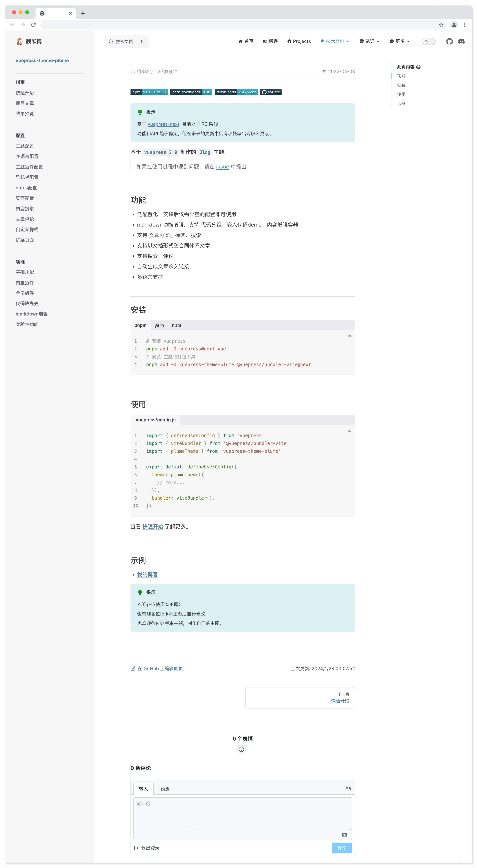Click the Aa font toggle in comment editor
This screenshot has height=868, width=477.
coord(348,789)
